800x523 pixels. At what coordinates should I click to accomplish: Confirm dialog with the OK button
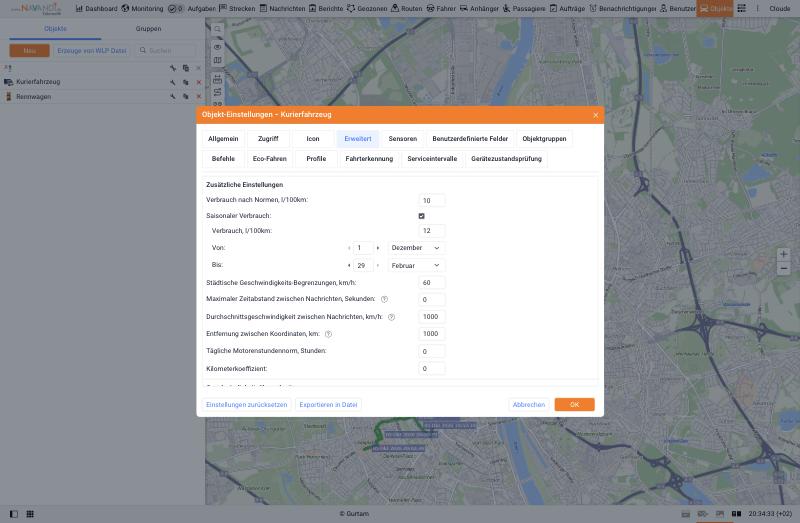click(x=574, y=405)
